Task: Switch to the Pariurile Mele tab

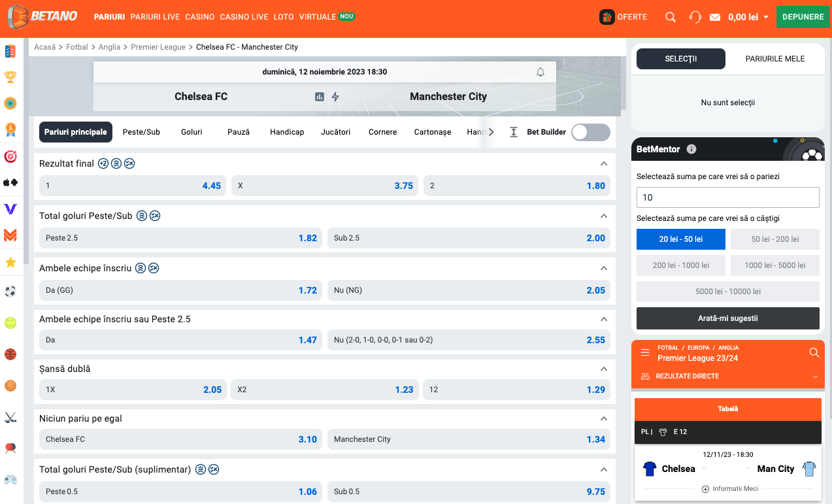Action: 775,59
